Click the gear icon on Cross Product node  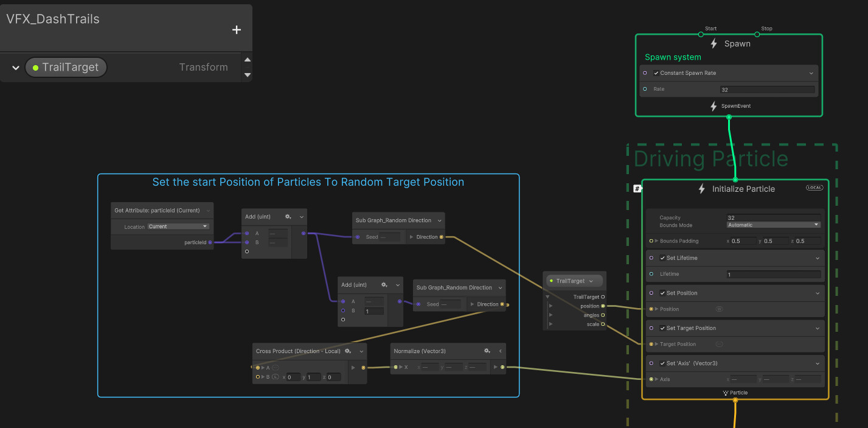click(x=347, y=351)
